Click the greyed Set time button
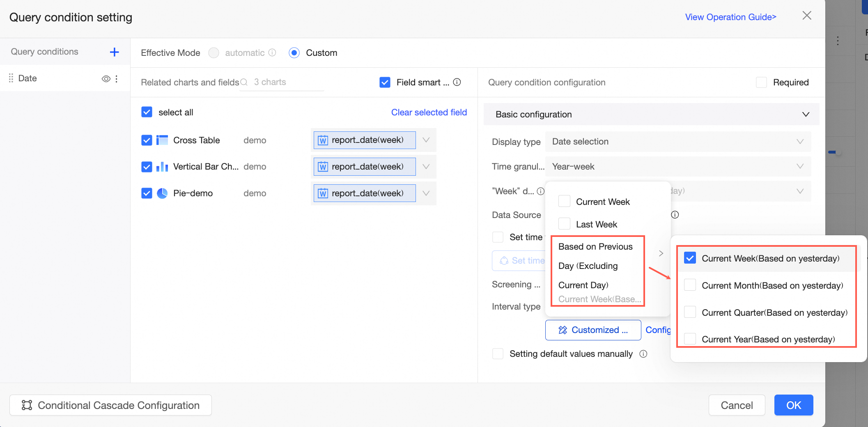Viewport: 868px width, 427px height. click(x=519, y=261)
